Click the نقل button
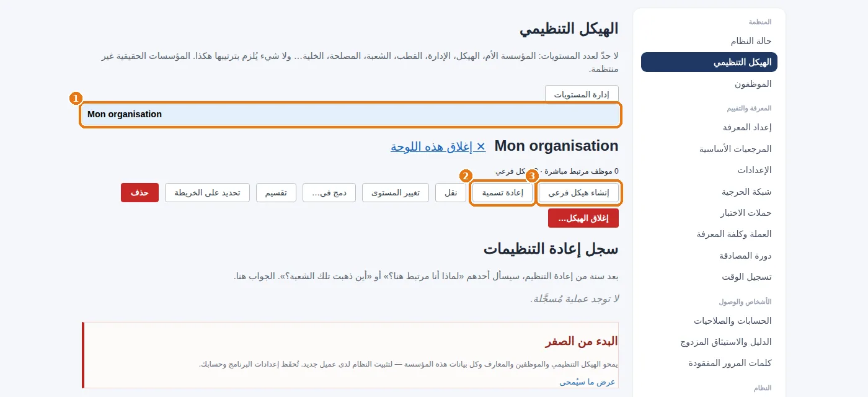Image resolution: width=868 pixels, height=397 pixels. [451, 193]
